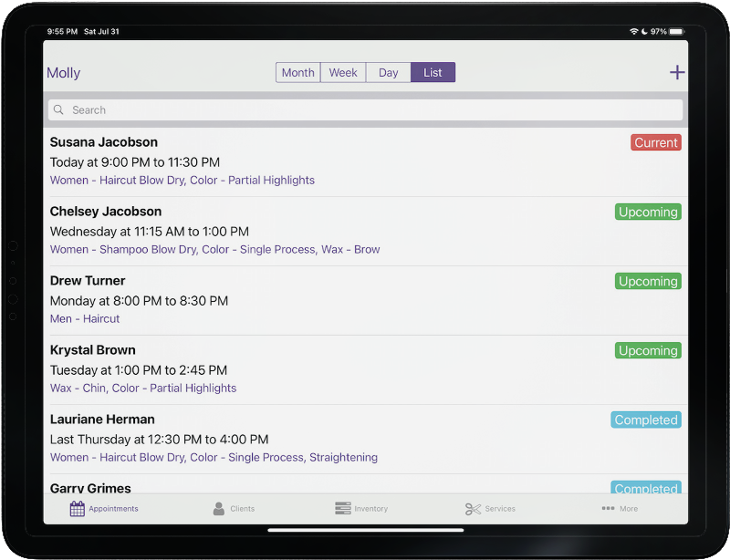Select the List view segment
The height and width of the screenshot is (560, 730).
pos(433,72)
